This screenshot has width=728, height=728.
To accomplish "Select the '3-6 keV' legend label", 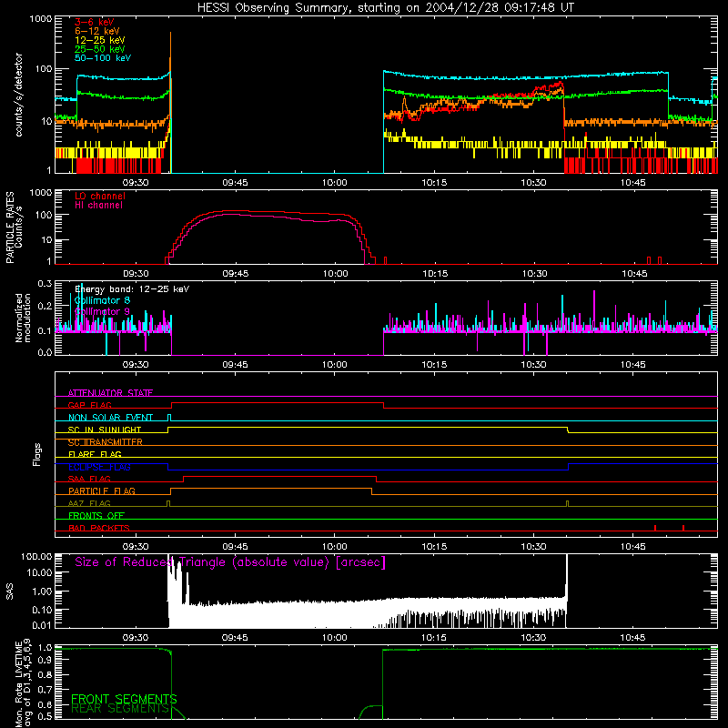I will (x=95, y=22).
